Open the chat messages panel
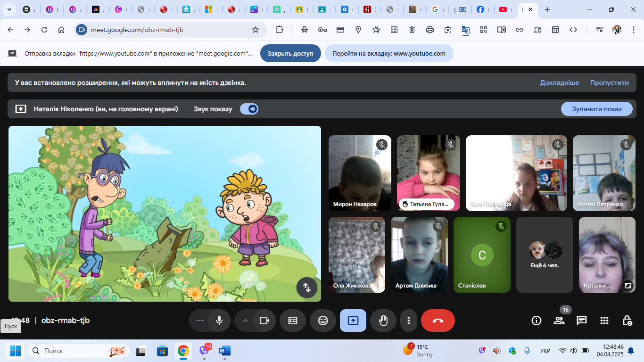 tap(582, 321)
